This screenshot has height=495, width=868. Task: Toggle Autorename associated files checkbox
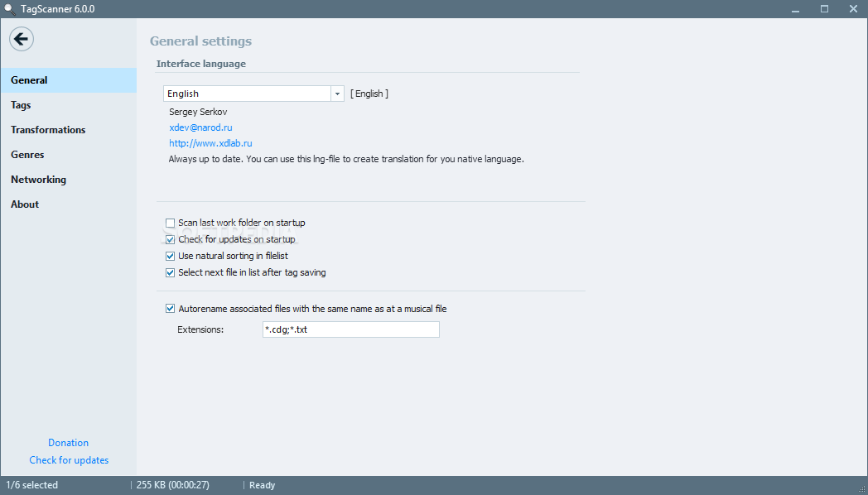click(170, 309)
